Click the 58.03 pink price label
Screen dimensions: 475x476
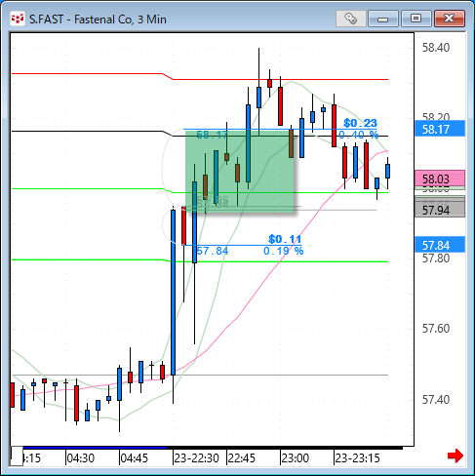pyautogui.click(x=440, y=178)
